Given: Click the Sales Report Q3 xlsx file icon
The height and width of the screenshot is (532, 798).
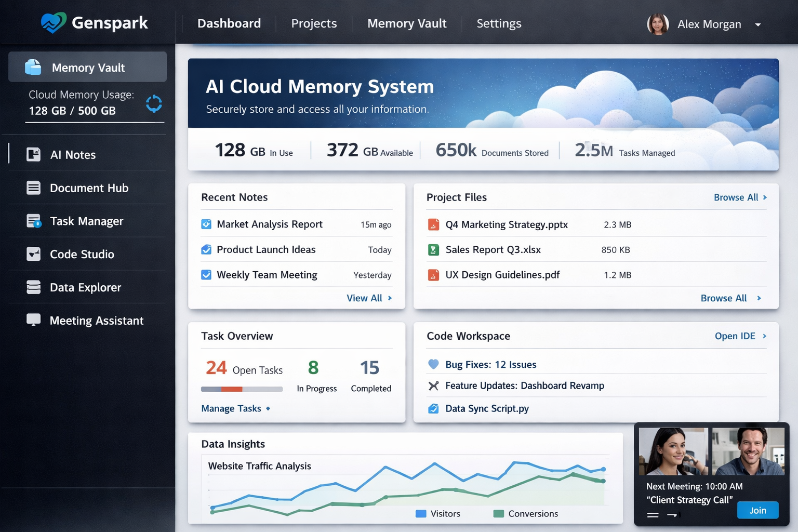Looking at the screenshot, I should coord(433,250).
